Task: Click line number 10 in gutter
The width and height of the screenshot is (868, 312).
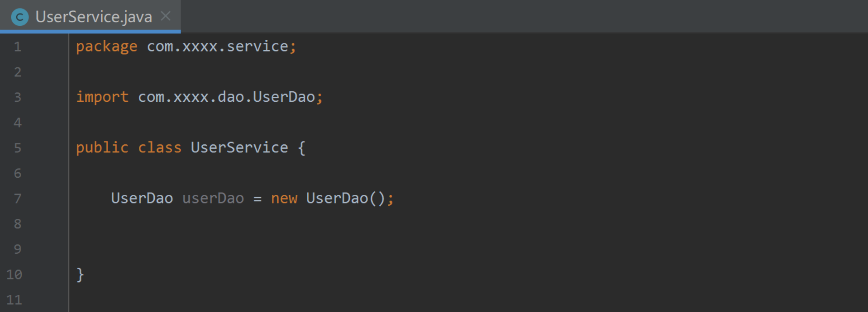Action: [14, 274]
